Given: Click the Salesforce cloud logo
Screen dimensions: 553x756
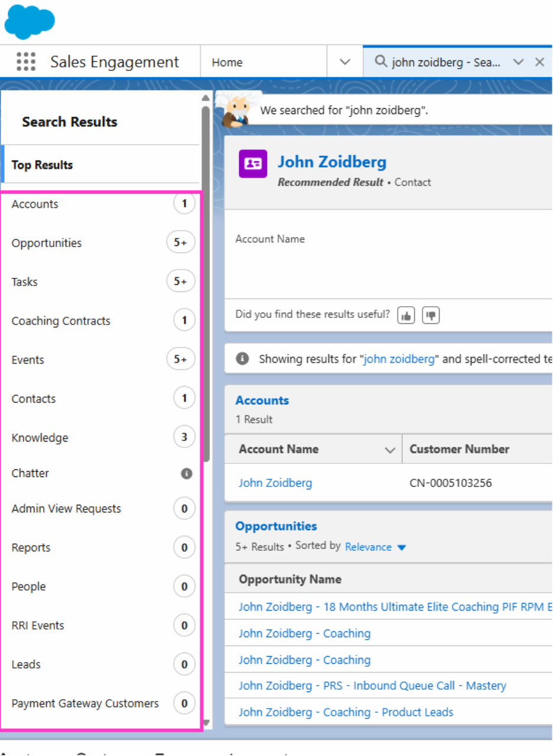Looking at the screenshot, I should pos(30,21).
